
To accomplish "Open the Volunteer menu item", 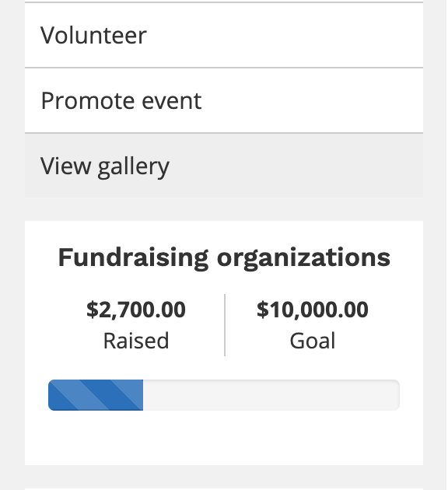I will (224, 35).
